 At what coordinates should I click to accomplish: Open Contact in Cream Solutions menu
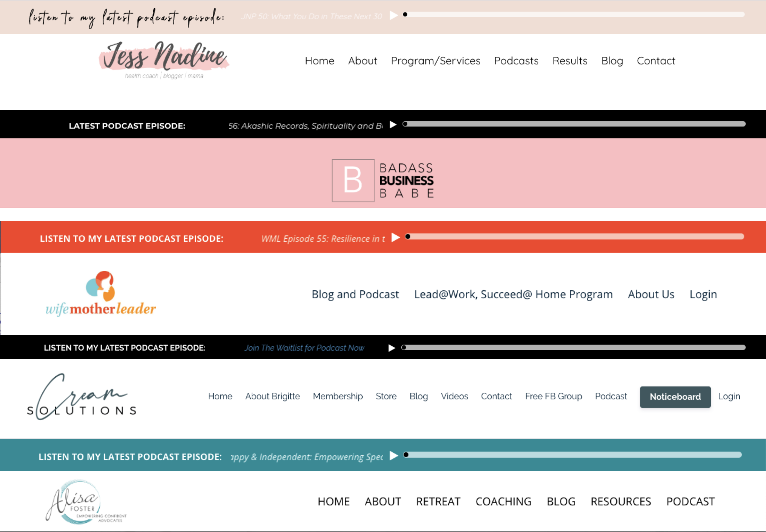[496, 396]
